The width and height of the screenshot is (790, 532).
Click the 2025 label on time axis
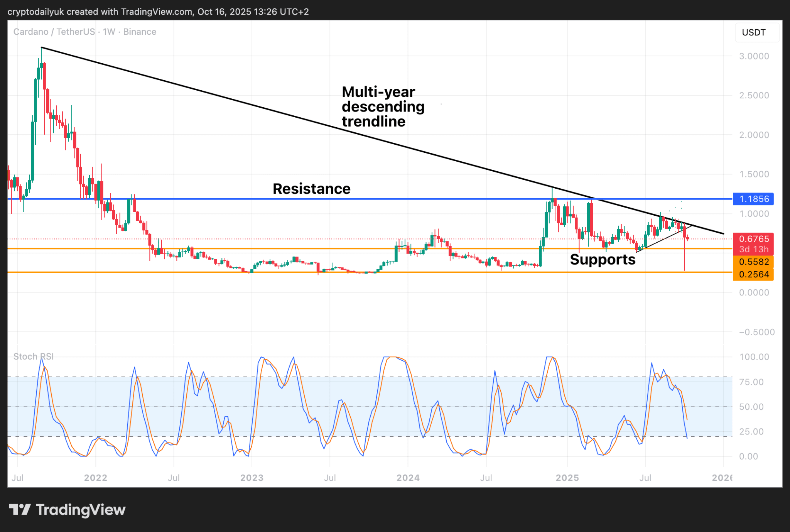pyautogui.click(x=567, y=478)
